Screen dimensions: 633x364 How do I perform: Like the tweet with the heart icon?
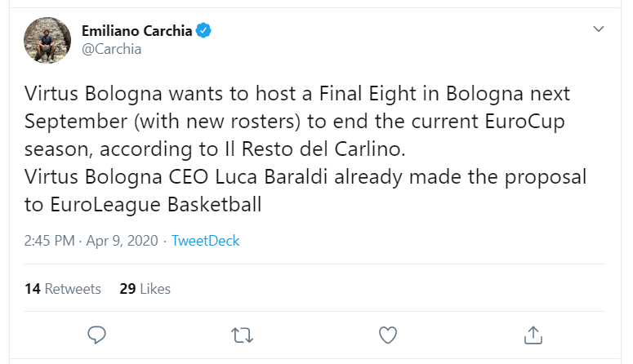(388, 334)
